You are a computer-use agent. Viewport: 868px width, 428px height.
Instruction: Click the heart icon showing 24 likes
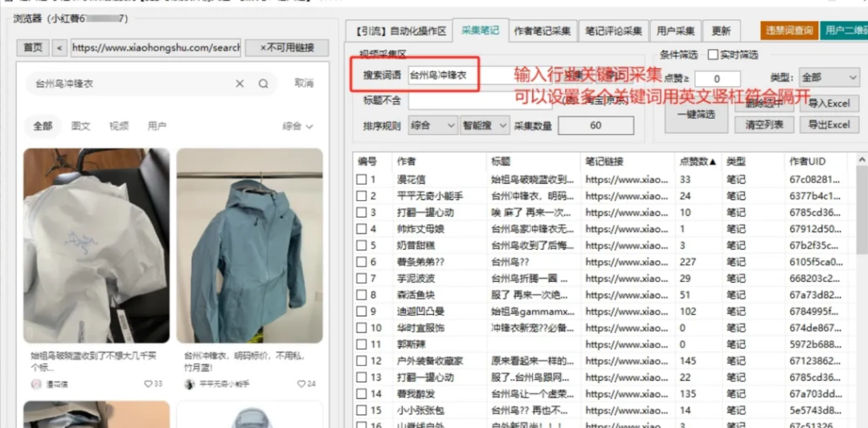tap(301, 384)
